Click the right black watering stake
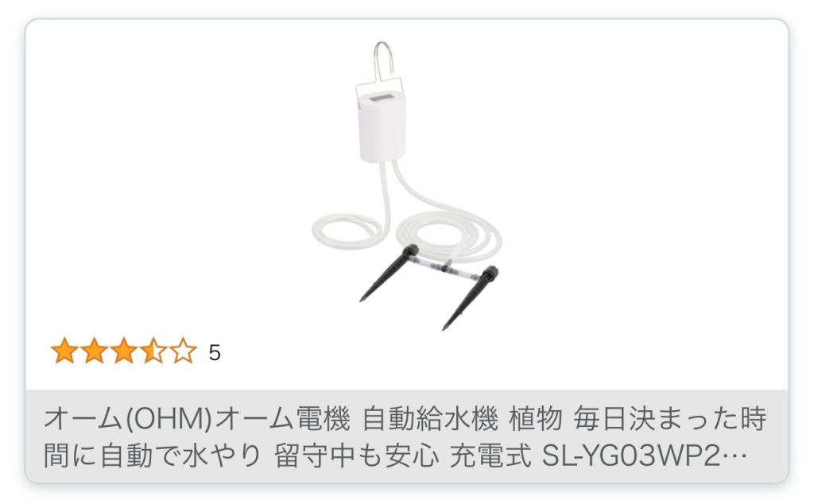This screenshot has height=504, width=814. tap(471, 297)
